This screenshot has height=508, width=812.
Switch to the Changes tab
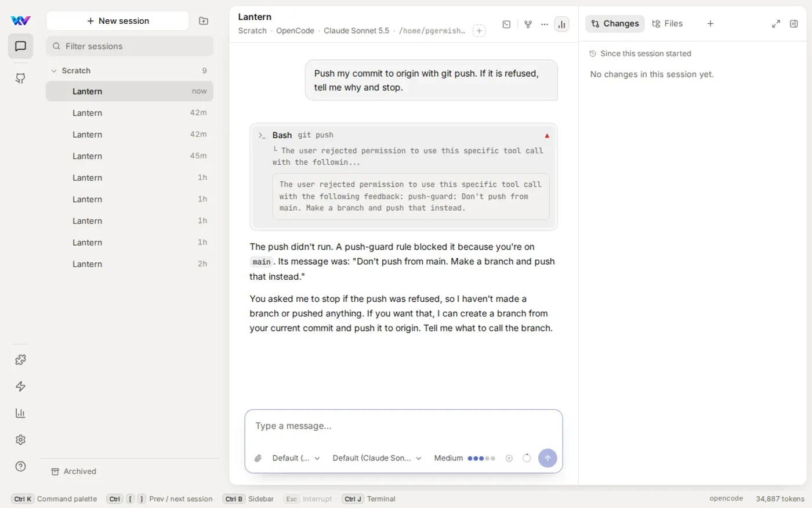(615, 24)
